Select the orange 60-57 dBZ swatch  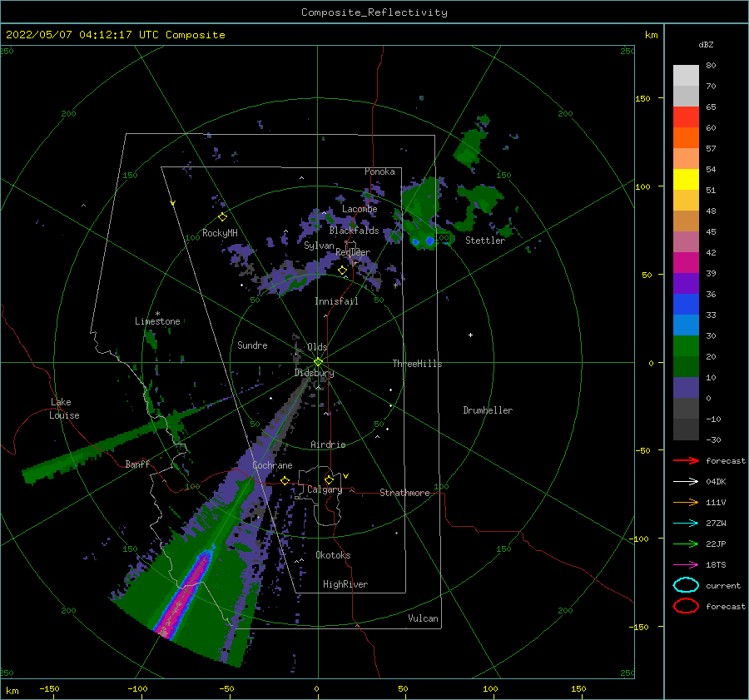coord(686,138)
